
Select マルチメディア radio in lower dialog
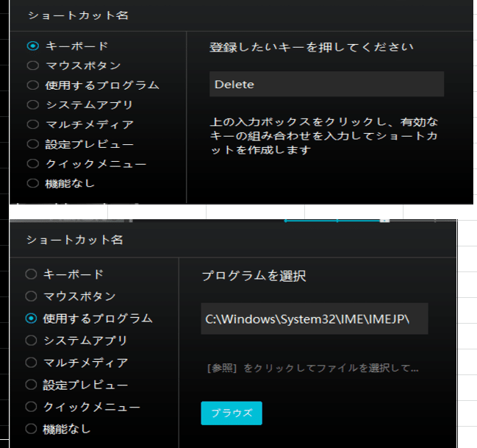click(x=31, y=363)
